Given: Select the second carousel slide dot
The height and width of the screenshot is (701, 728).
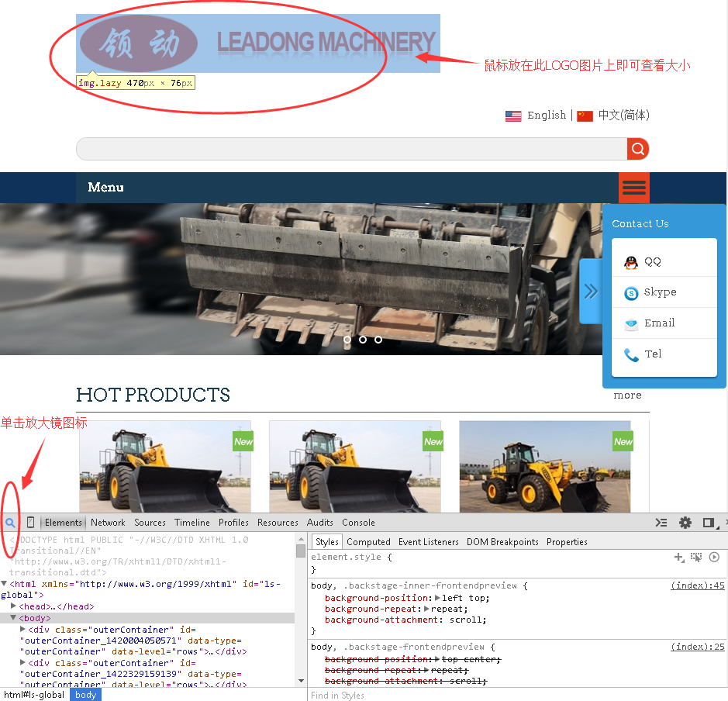Looking at the screenshot, I should click(363, 340).
